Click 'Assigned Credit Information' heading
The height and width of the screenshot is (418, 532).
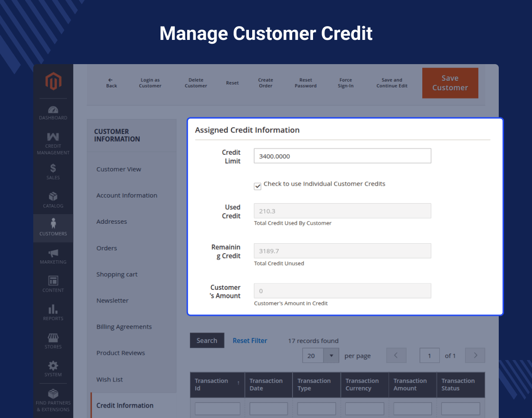click(247, 130)
